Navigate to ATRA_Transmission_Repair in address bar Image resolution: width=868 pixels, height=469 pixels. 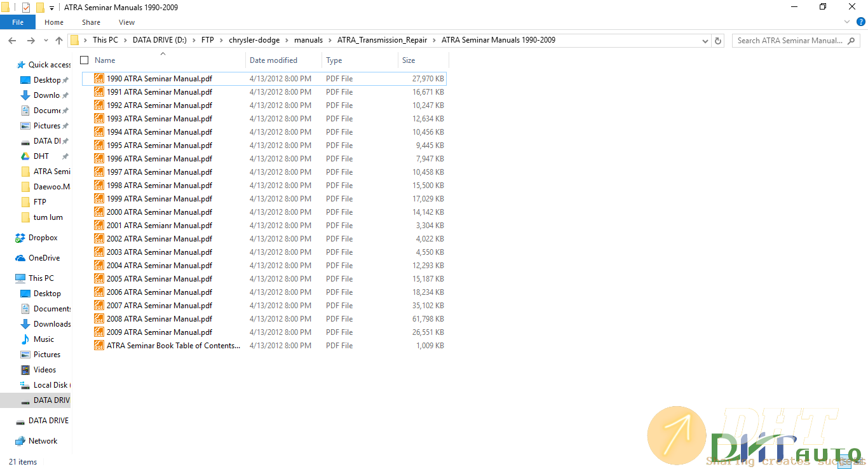coord(383,40)
